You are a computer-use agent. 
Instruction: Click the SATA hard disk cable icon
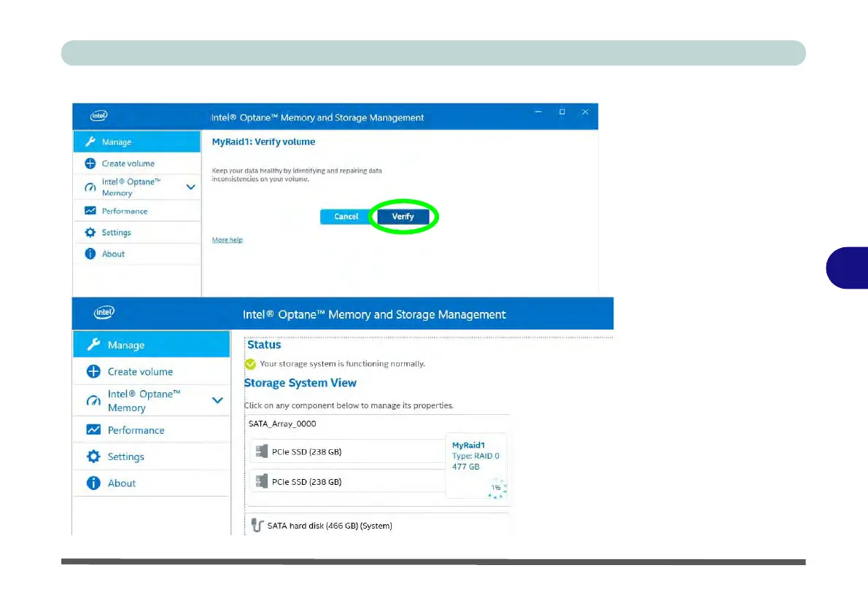pyautogui.click(x=257, y=525)
